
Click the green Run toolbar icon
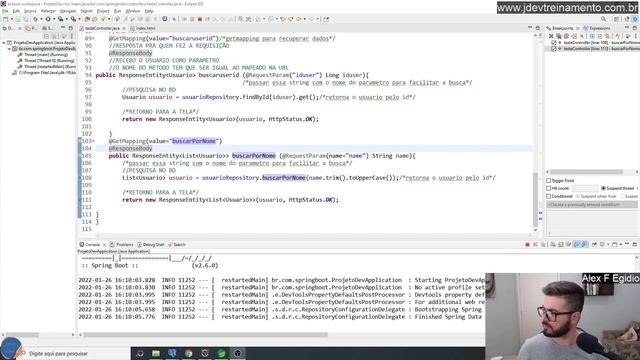(x=48, y=19)
